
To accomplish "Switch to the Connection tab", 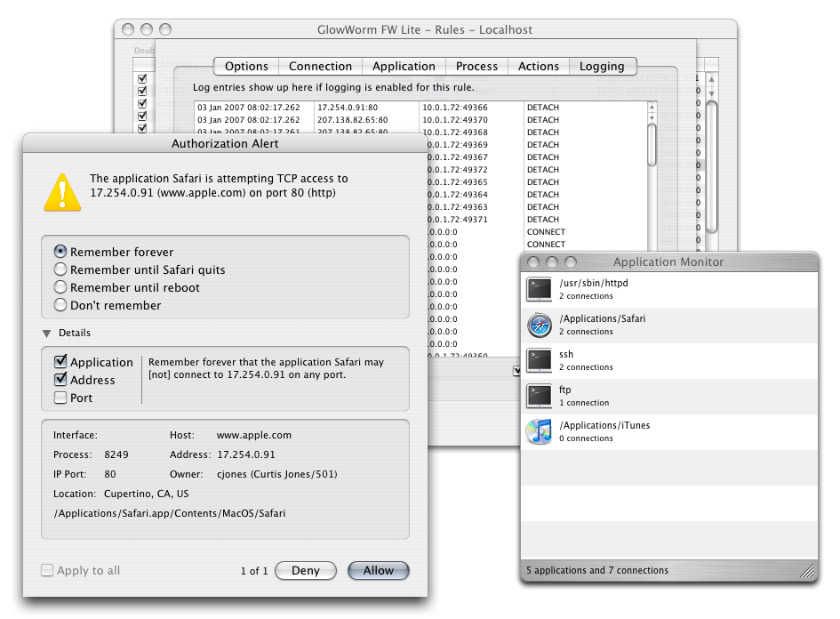I will [x=320, y=67].
